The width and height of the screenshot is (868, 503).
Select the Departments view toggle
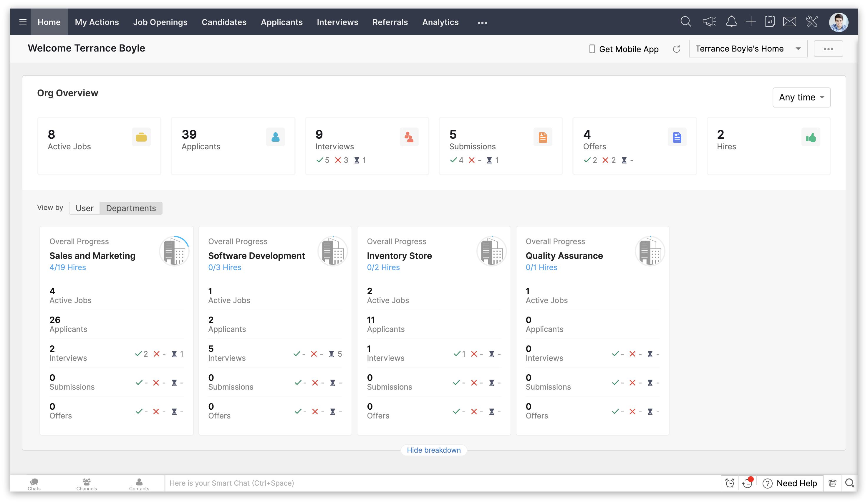[131, 208]
